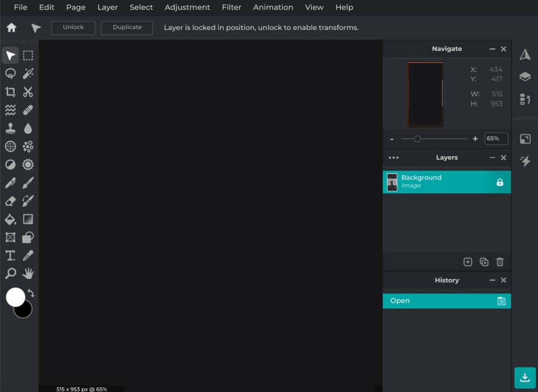Image resolution: width=538 pixels, height=392 pixels.
Task: Collapse the History panel
Action: [x=492, y=280]
